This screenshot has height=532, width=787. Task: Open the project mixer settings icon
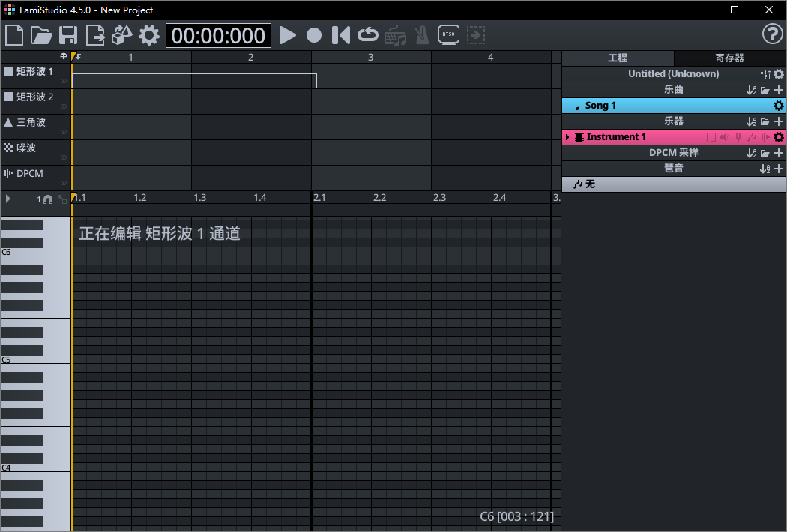(765, 73)
